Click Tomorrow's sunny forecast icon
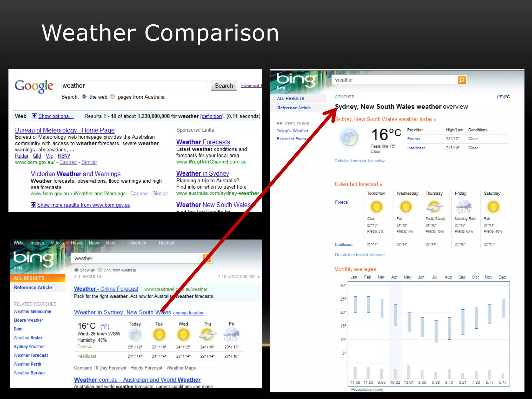 point(376,207)
